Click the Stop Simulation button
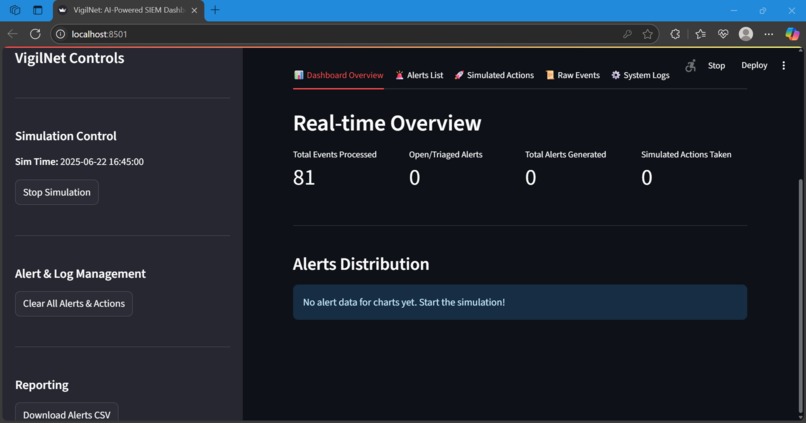The width and height of the screenshot is (806, 423). (x=57, y=192)
